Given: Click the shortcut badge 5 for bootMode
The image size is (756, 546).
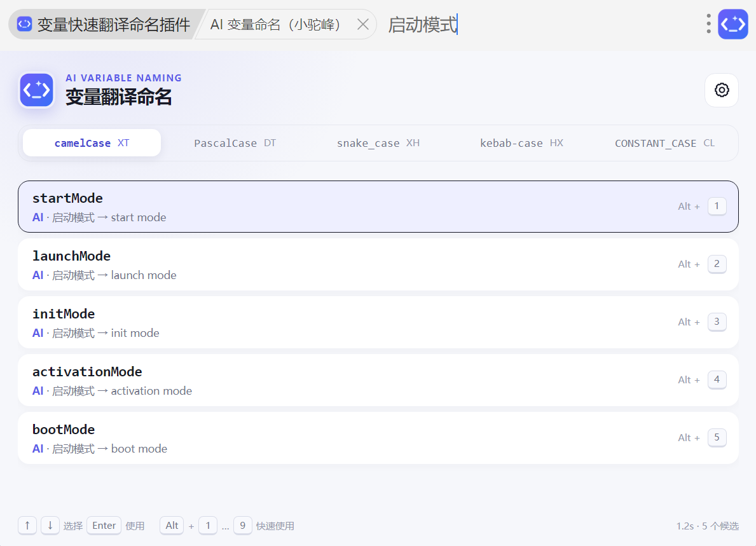Looking at the screenshot, I should (x=717, y=437).
